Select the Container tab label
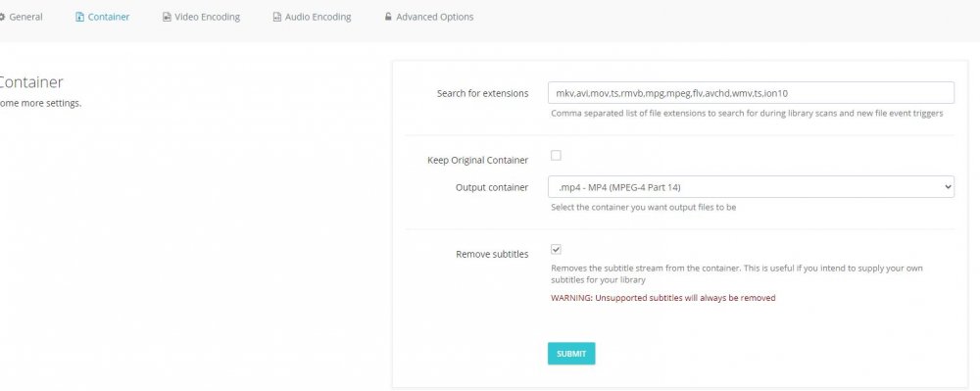980x391 pixels. pos(109,18)
